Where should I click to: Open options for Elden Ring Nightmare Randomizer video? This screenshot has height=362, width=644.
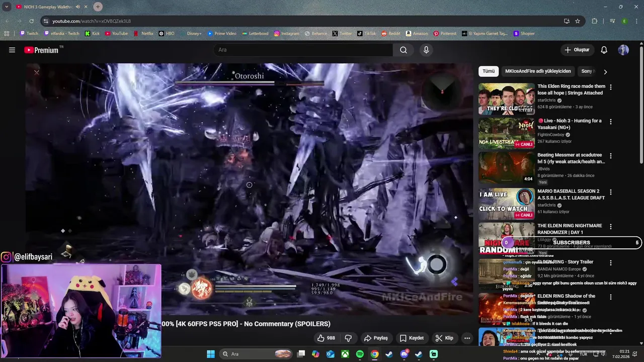point(611,227)
